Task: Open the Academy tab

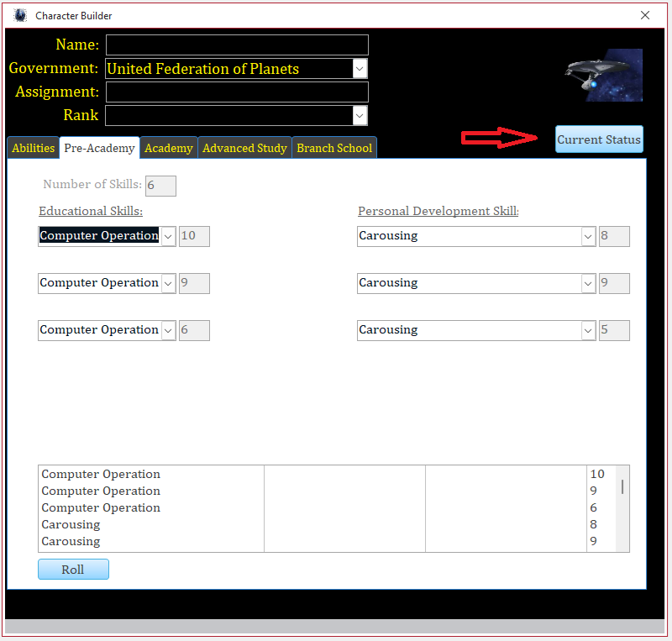Action: (169, 148)
